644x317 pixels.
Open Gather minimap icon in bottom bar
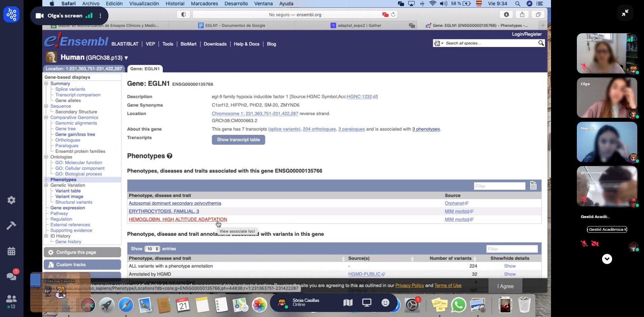(348, 303)
